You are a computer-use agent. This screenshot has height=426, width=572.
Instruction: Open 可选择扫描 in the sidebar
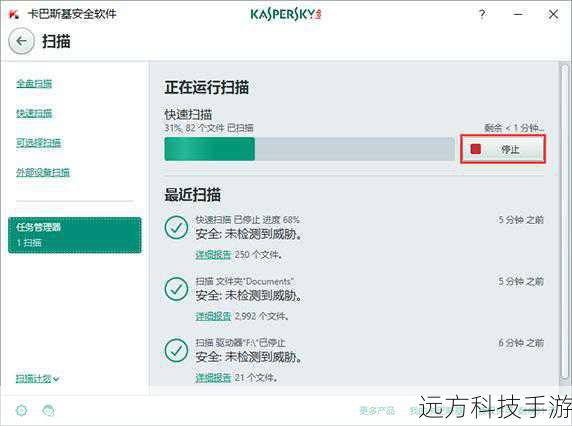pyautogui.click(x=38, y=143)
